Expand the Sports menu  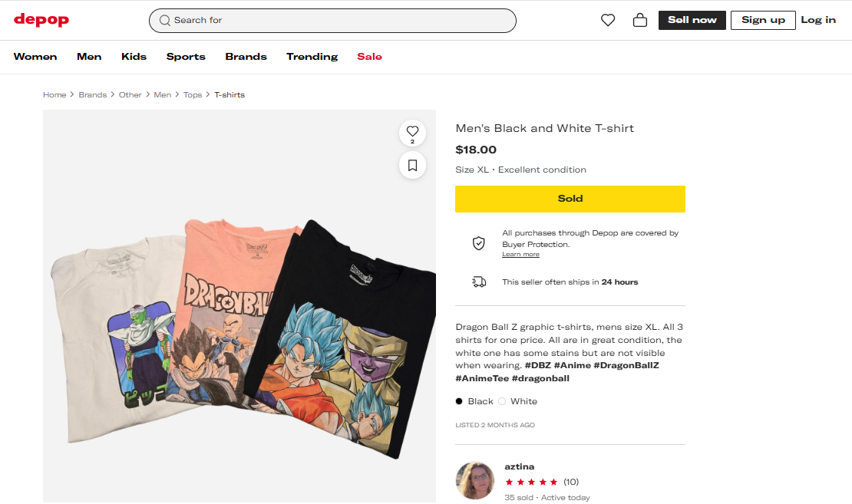tap(186, 57)
